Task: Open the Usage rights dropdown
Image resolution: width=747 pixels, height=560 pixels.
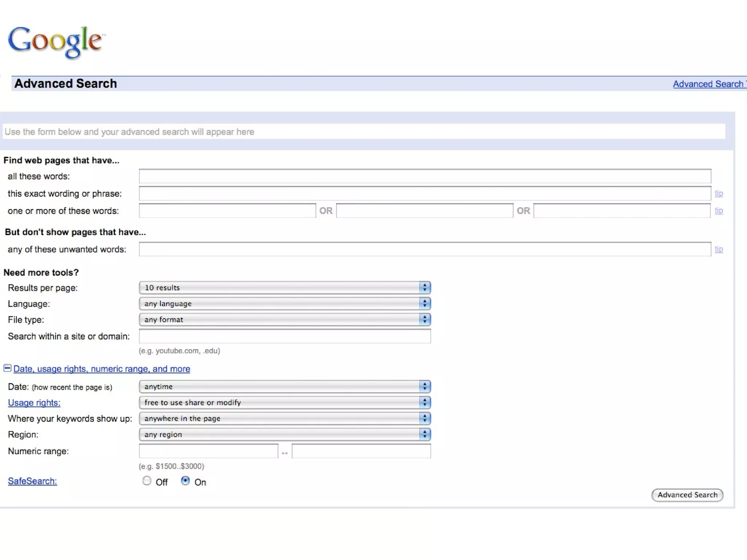Action: 285,402
